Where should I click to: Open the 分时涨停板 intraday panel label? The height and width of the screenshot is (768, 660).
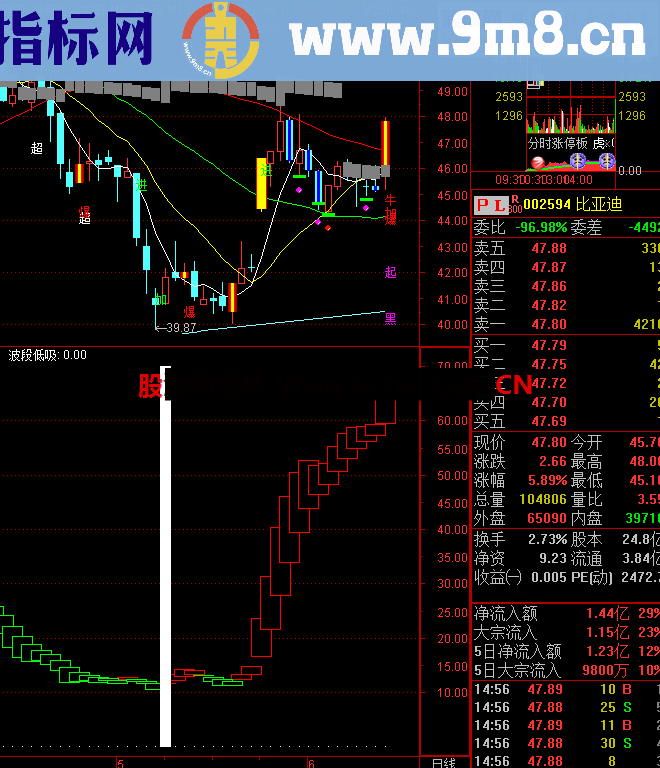[x=558, y=143]
